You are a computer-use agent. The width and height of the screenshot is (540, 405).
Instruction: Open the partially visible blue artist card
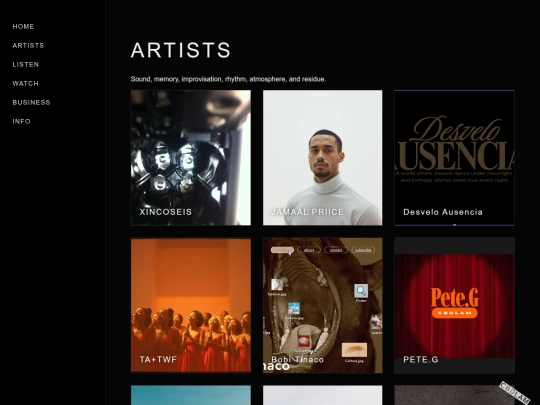[x=191, y=395]
